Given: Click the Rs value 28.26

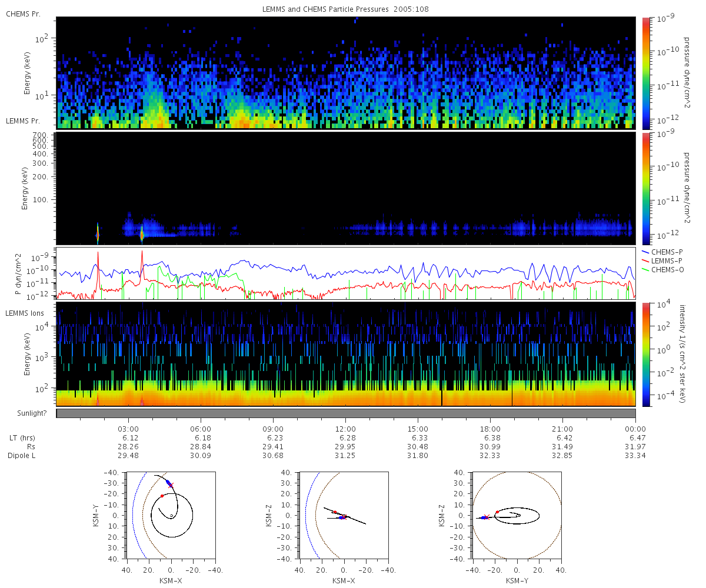Looking at the screenshot, I should [x=128, y=447].
